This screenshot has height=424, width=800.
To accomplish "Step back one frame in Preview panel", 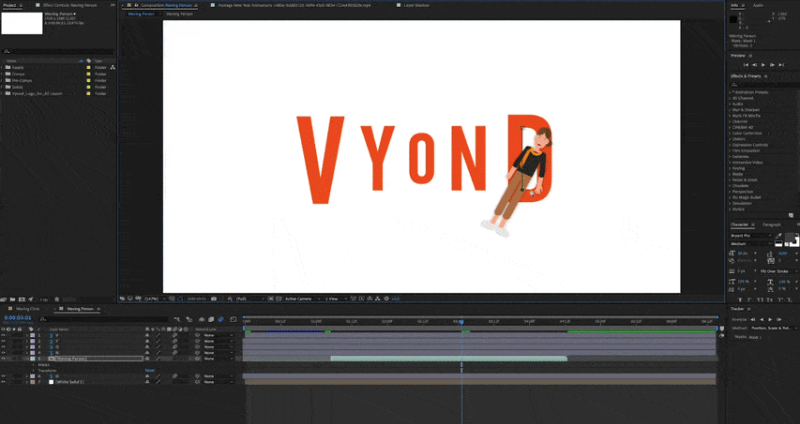I will (x=755, y=65).
